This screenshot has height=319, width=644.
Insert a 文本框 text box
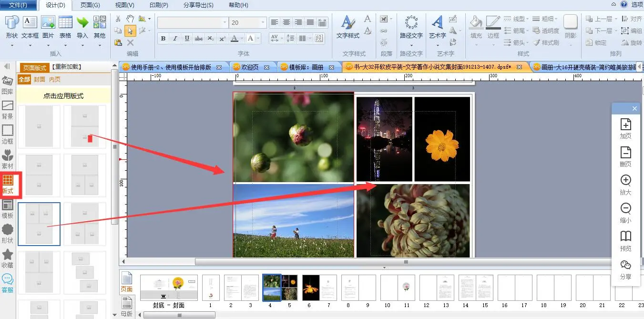point(30,28)
